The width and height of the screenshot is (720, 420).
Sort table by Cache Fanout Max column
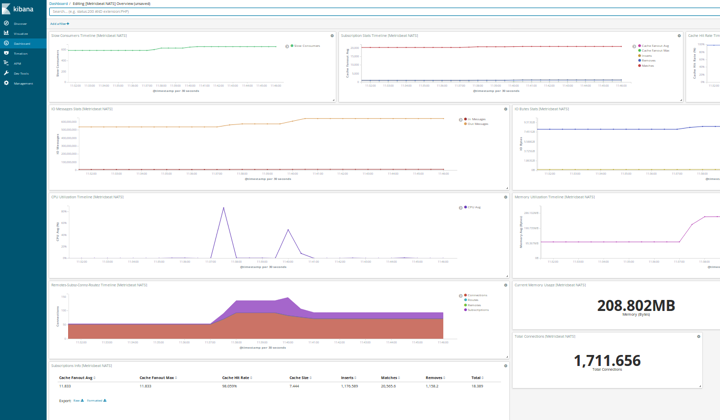[158, 378]
